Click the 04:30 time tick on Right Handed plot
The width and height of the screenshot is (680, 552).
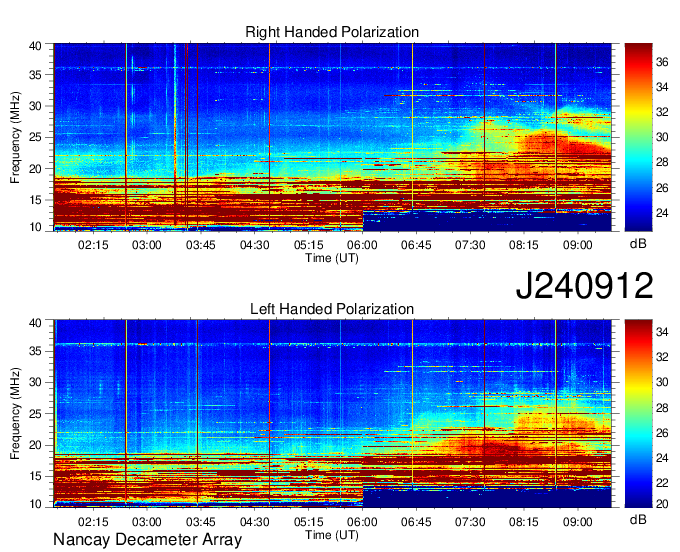click(x=255, y=245)
